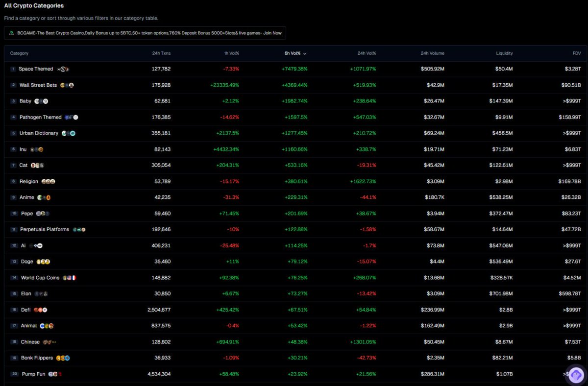Click rank number 20 badge
Image resolution: width=588 pixels, height=386 pixels.
coord(14,374)
